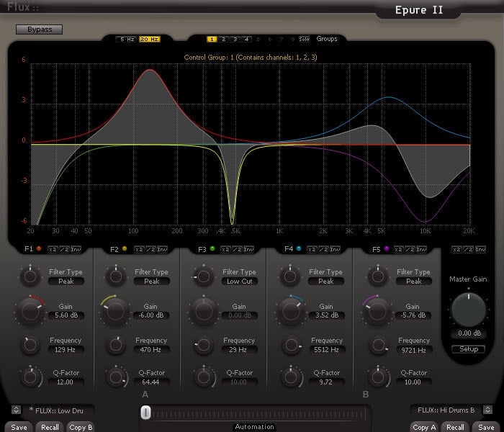Click the F2 x2 frequency button
504x432 pixels.
coord(139,249)
